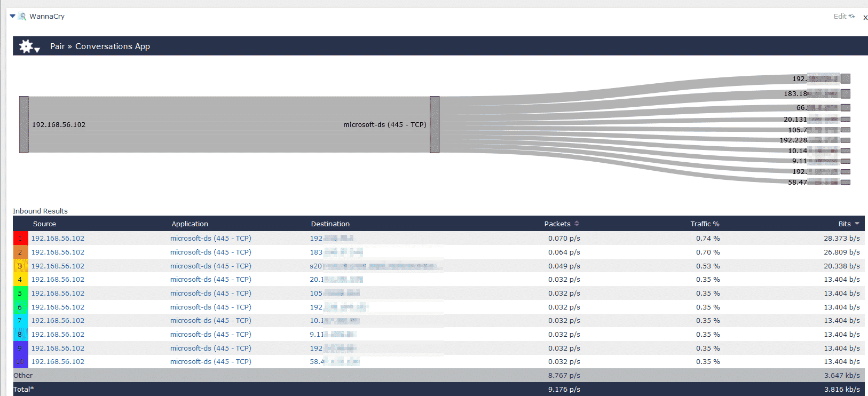The image size is (868, 396).
Task: Open the 192.168.56.102 source link in row 10
Action: click(58, 362)
